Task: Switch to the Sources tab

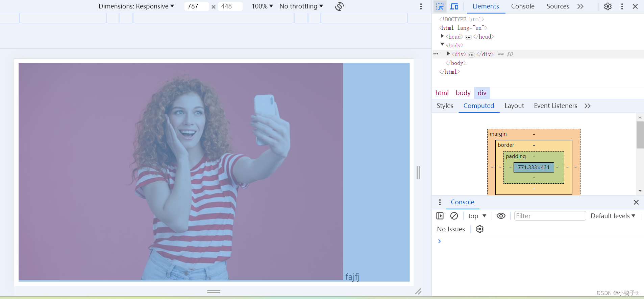Action: point(558,6)
